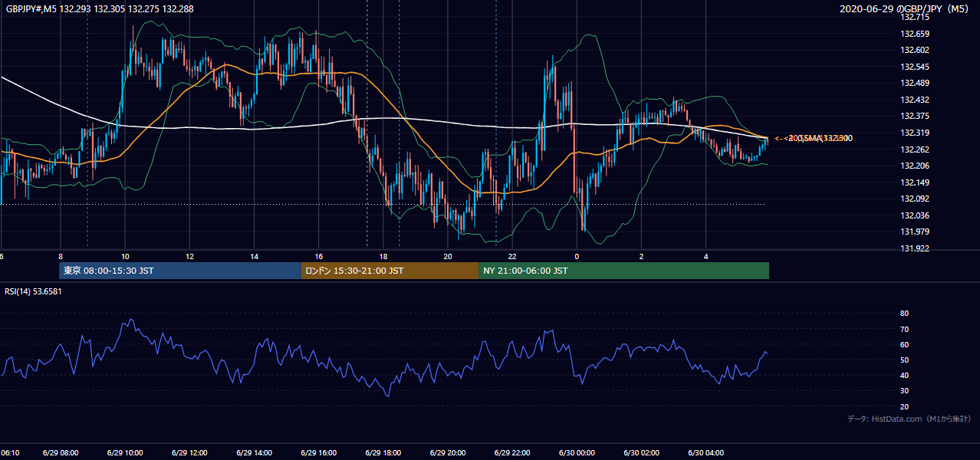Click the 6/29 22:00 bottom time label

click(x=512, y=453)
